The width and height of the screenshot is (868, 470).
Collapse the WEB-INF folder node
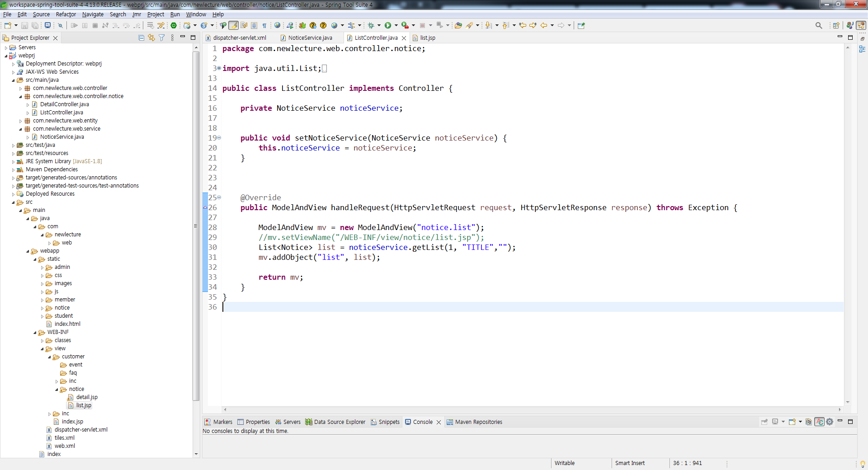pyautogui.click(x=35, y=332)
